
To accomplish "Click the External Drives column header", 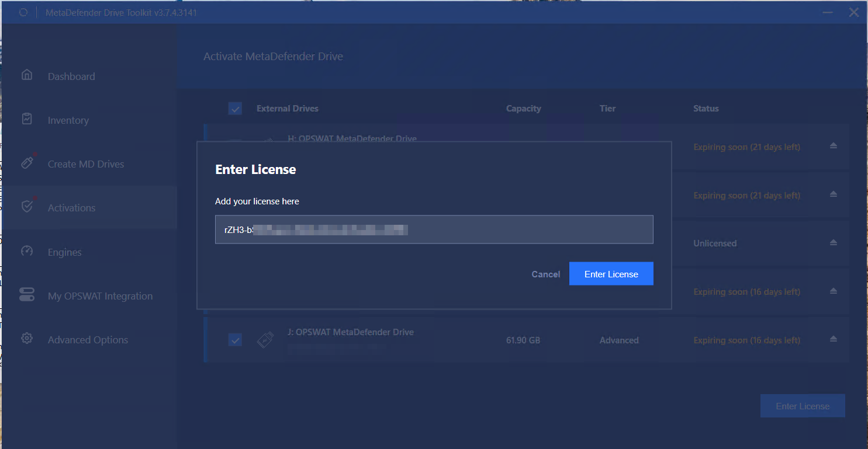I will [x=287, y=109].
